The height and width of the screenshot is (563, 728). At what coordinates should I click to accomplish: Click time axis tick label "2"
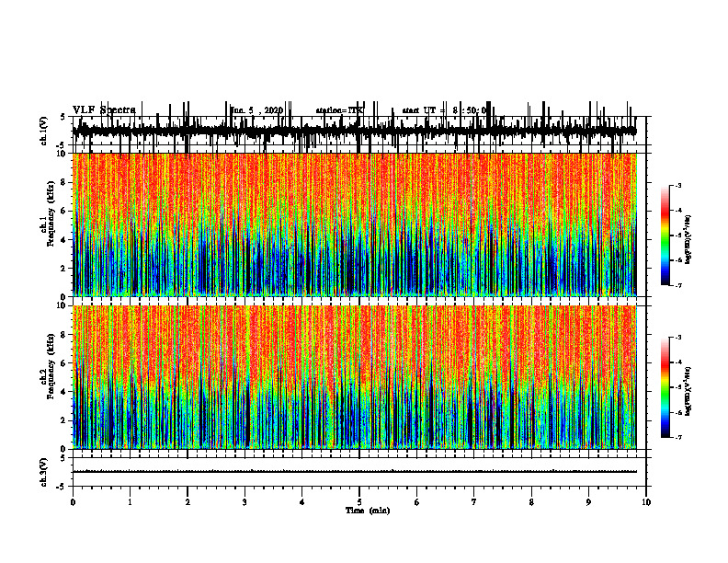[188, 502]
